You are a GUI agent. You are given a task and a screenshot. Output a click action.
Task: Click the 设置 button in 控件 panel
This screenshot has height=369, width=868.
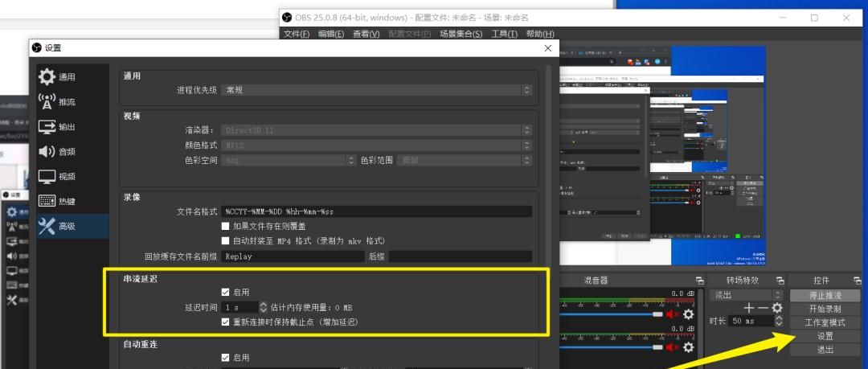tap(825, 336)
